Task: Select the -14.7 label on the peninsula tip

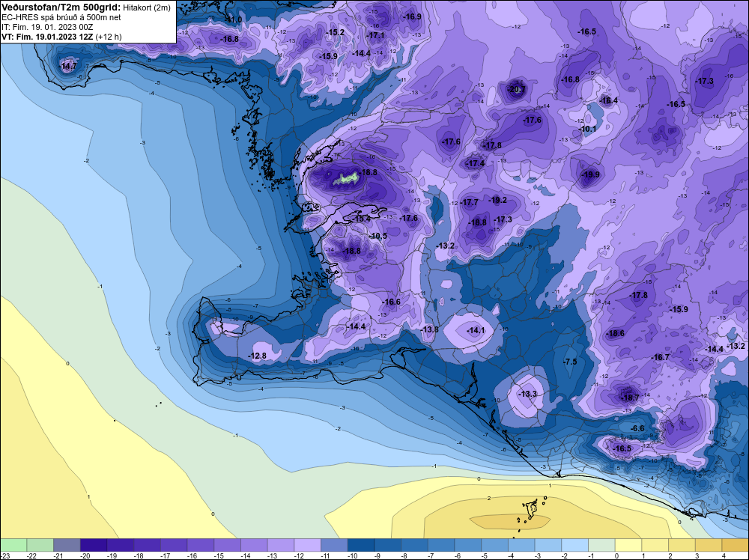Action: [69, 67]
